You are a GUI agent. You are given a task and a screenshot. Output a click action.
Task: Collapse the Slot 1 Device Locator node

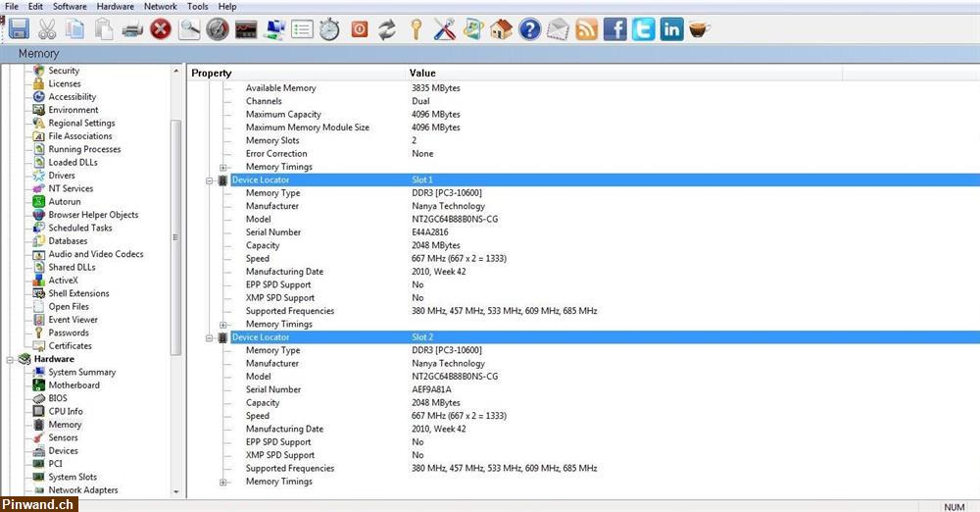tap(210, 180)
